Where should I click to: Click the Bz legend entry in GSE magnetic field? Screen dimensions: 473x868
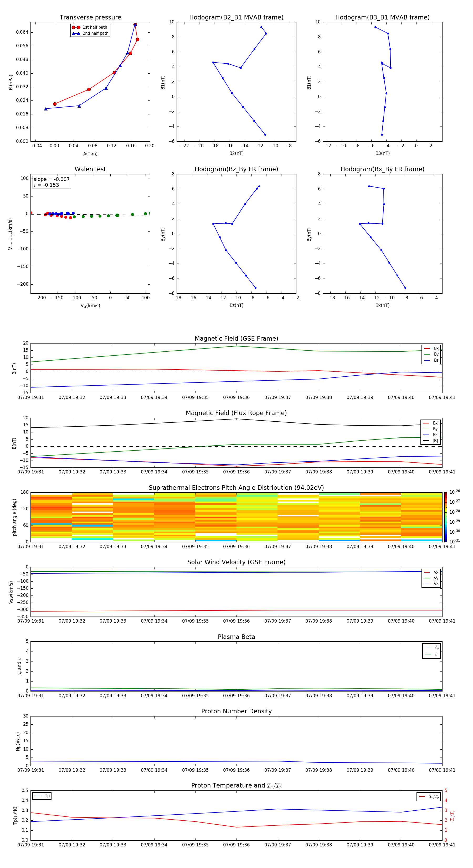pos(431,360)
